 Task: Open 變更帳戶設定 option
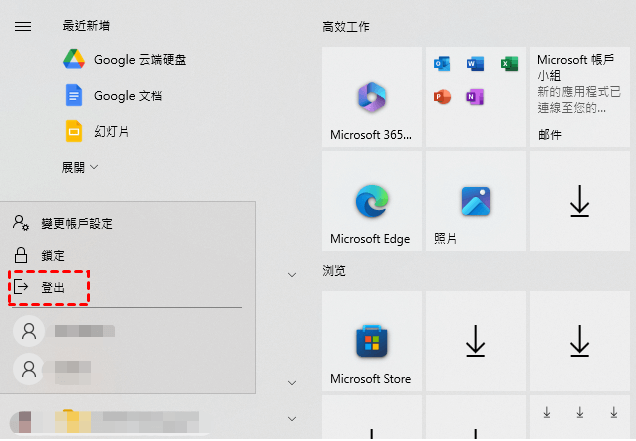[x=63, y=223]
